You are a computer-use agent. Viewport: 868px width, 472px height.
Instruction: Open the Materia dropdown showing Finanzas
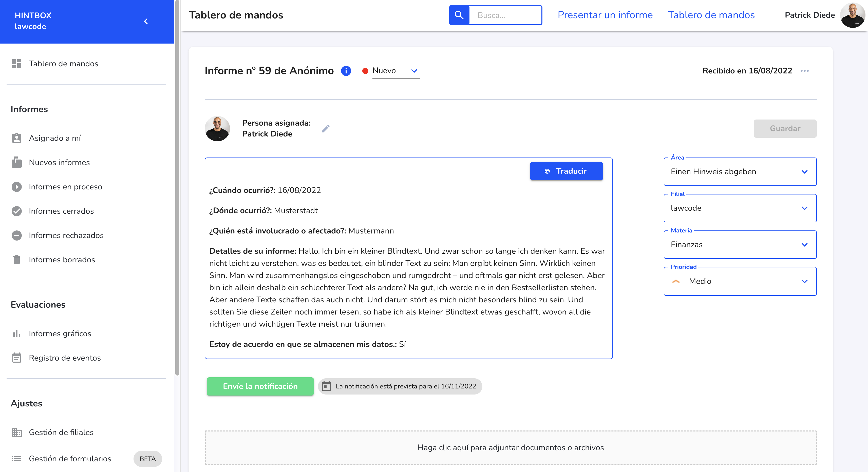[740, 244]
